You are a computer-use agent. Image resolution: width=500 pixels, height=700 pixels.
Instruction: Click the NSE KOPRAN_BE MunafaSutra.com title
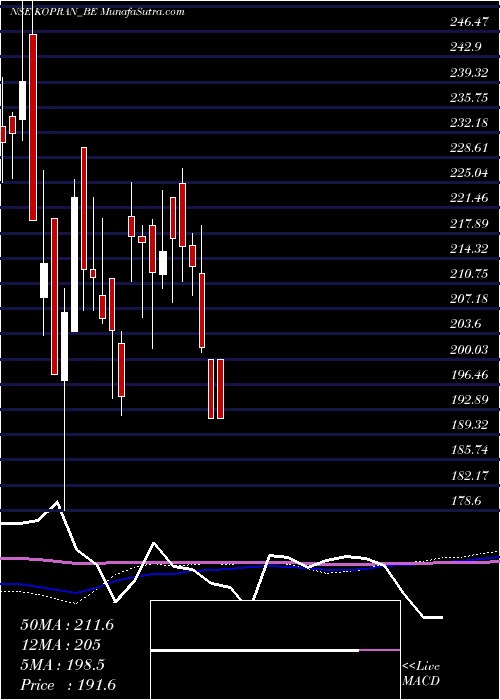[x=97, y=12]
